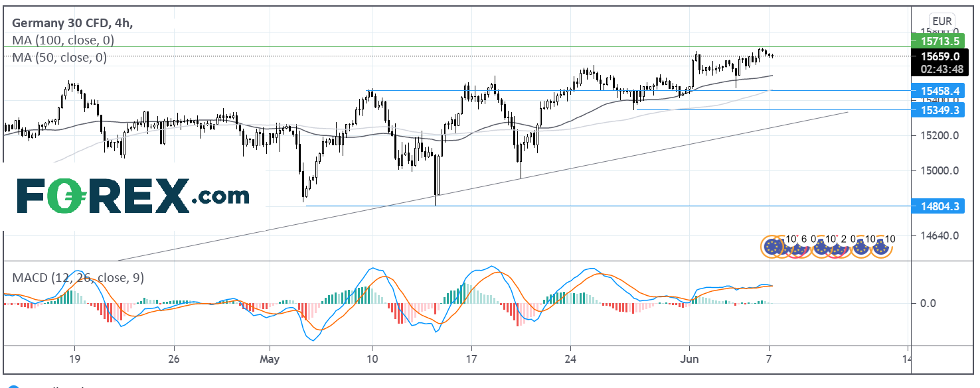The width and height of the screenshot is (980, 388).
Task: Click the 26 date on time axis
Action: coord(173,358)
